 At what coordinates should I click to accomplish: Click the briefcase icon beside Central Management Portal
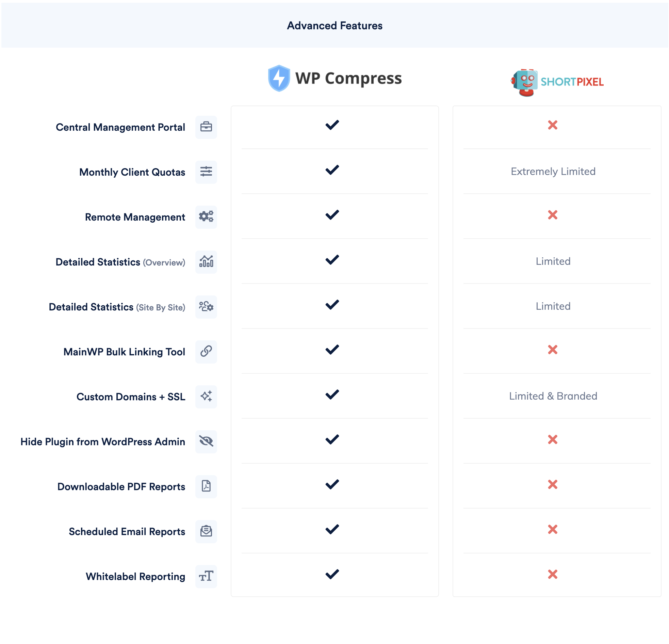coord(206,127)
